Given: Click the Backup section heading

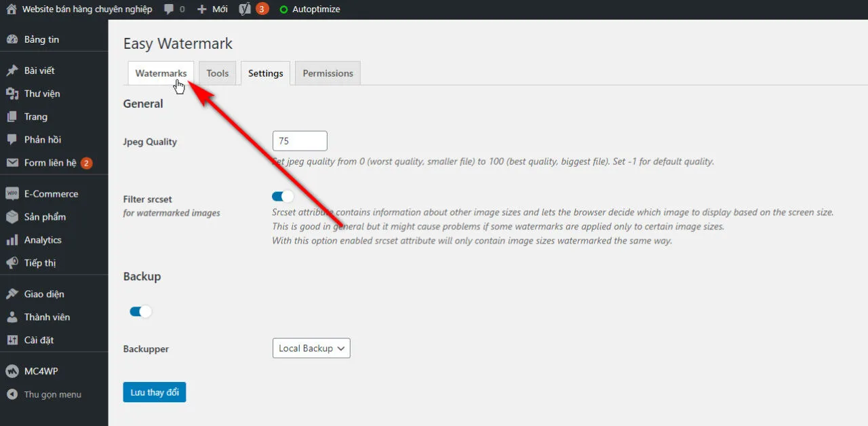Looking at the screenshot, I should 142,277.
